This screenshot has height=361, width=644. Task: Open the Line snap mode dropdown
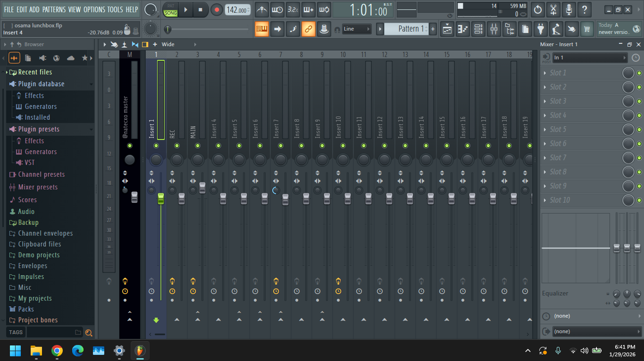[x=357, y=29]
